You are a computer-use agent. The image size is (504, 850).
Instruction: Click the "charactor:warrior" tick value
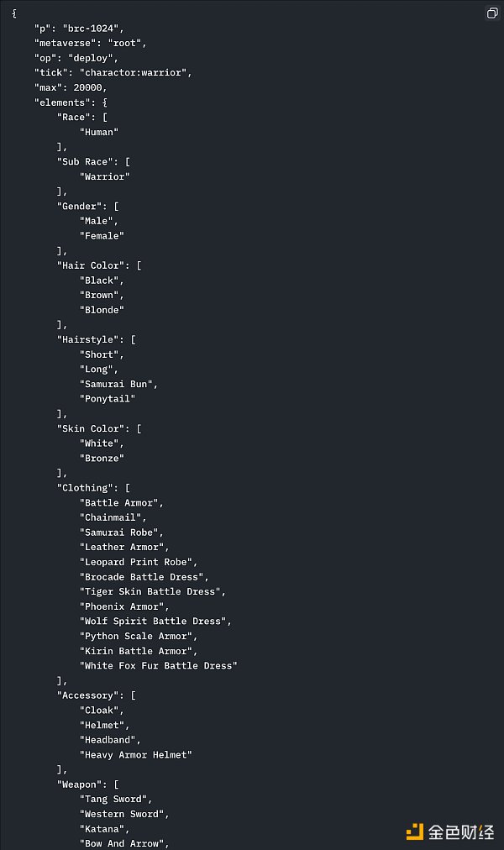point(135,72)
